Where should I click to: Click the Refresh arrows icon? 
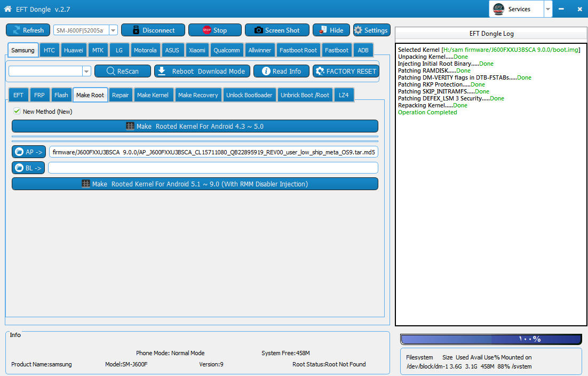click(16, 30)
